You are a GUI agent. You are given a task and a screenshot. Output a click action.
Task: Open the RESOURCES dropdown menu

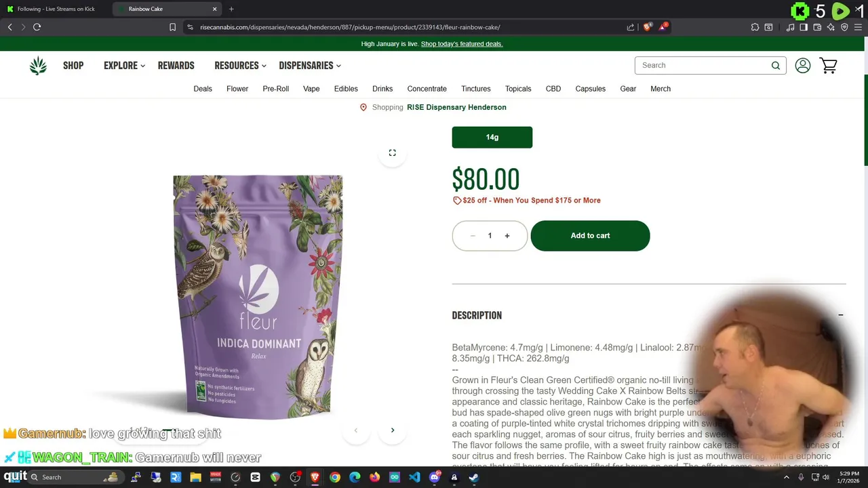[240, 66]
